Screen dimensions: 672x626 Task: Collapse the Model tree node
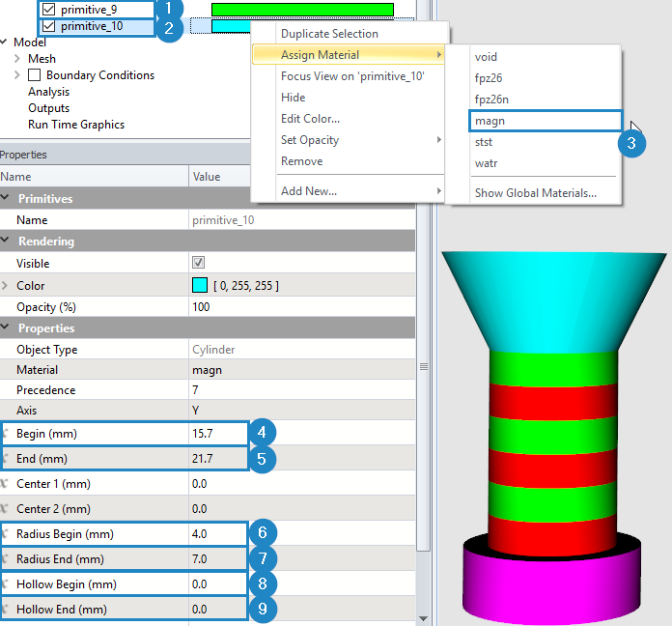[4, 42]
